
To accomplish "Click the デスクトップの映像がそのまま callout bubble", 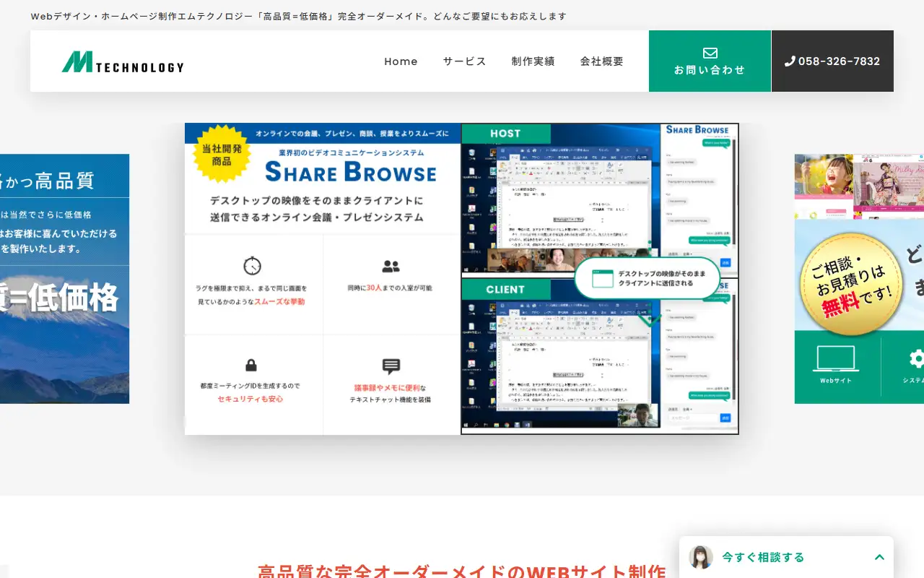I will (648, 278).
